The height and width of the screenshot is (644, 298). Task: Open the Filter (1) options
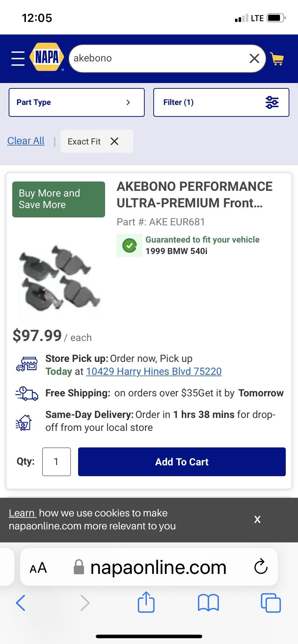click(x=221, y=102)
